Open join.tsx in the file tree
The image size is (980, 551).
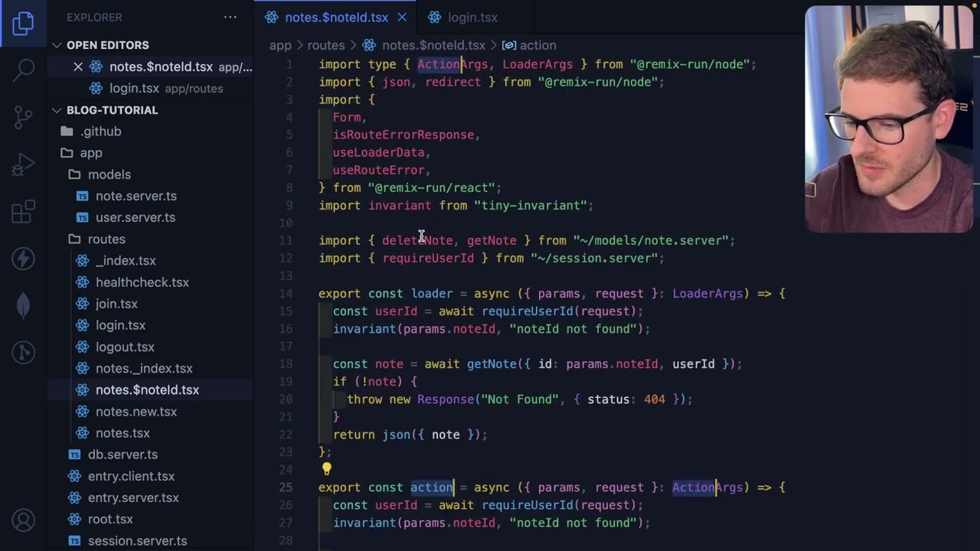116,304
